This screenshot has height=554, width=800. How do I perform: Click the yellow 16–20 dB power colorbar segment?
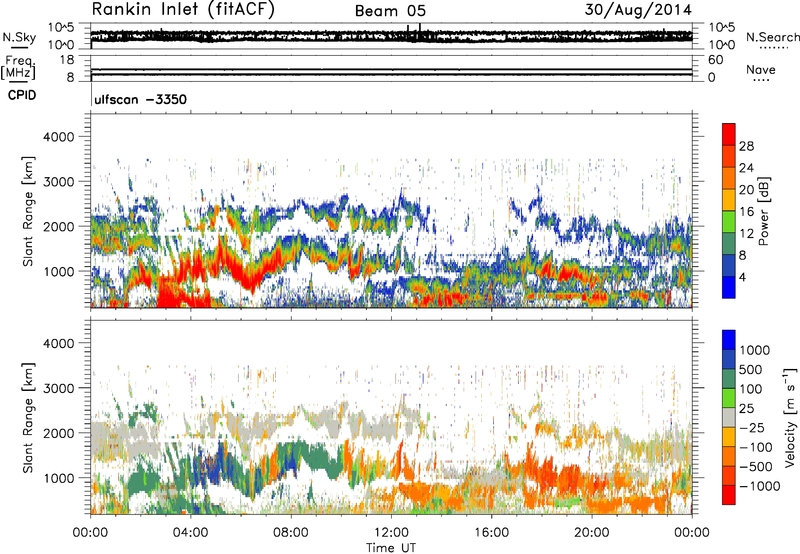point(729,200)
